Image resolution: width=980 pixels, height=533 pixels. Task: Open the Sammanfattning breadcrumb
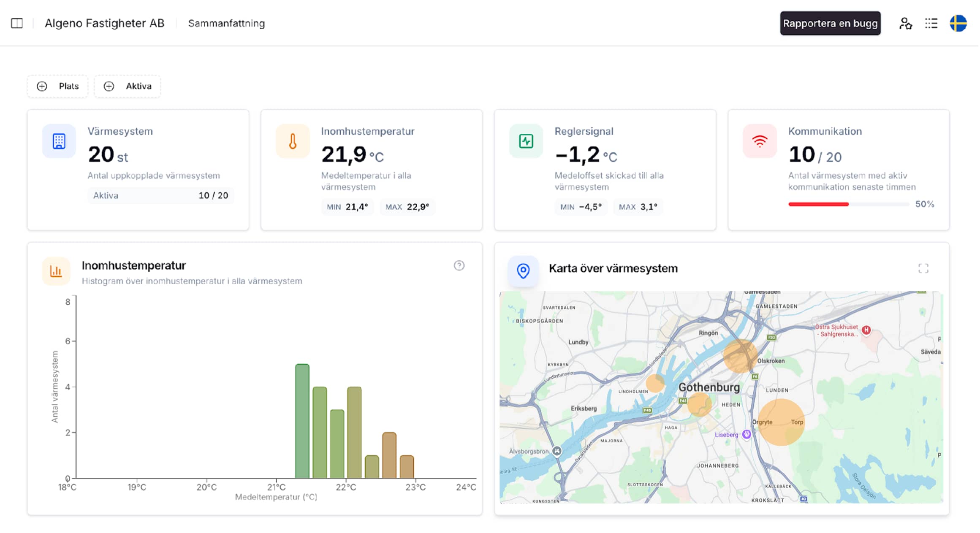pyautogui.click(x=226, y=23)
